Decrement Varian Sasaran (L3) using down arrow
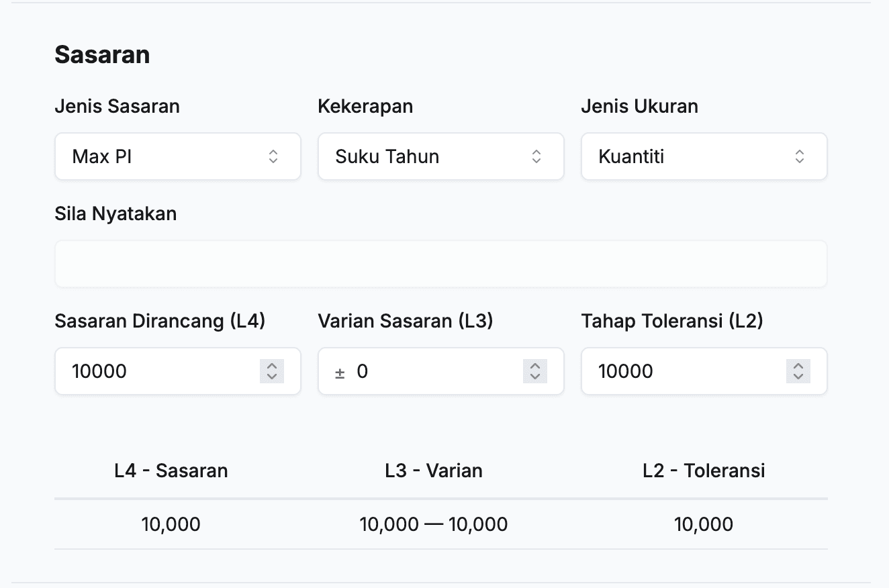Viewport: 889px width, 588px height. point(535,377)
